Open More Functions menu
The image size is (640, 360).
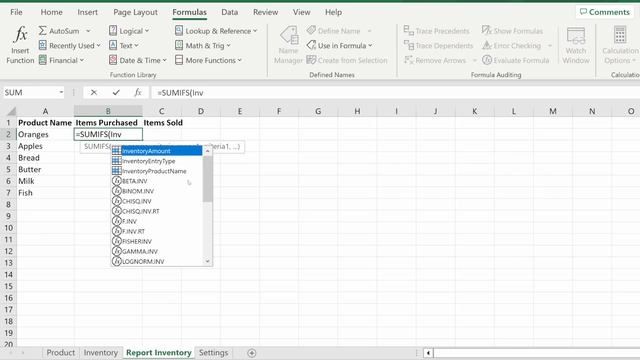pyautogui.click(x=208, y=60)
